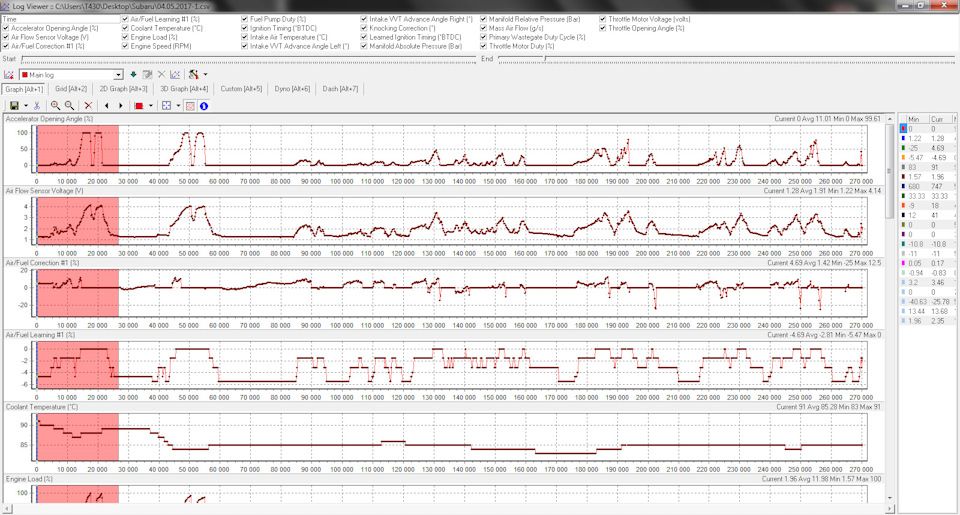The width and height of the screenshot is (960, 515).
Task: Open the 3D Graph [Alt+4] tab
Action: (x=184, y=89)
